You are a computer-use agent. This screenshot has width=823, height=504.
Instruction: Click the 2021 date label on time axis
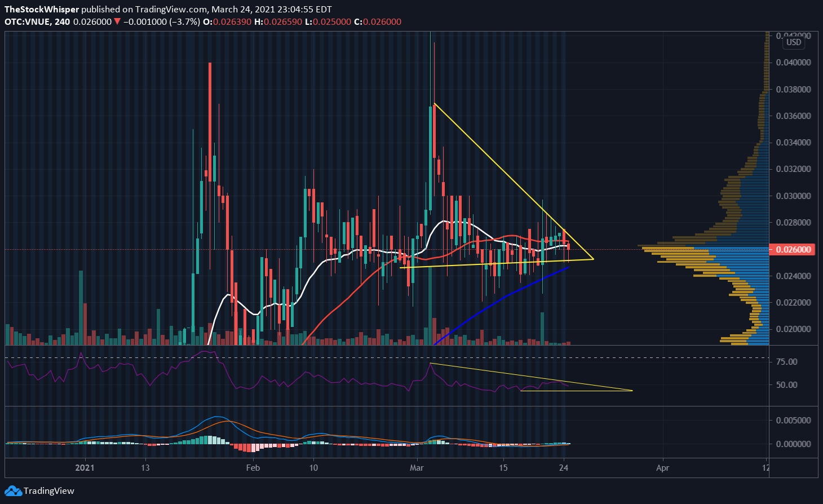(x=85, y=467)
